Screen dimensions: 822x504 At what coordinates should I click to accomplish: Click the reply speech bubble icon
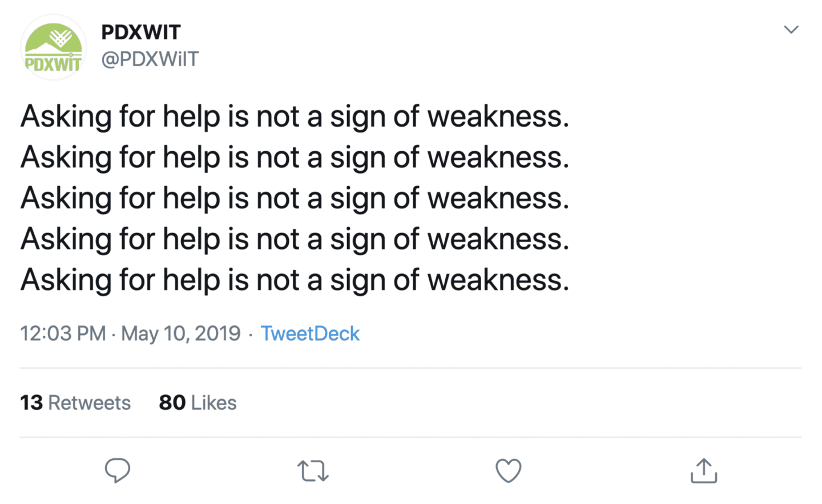(118, 470)
